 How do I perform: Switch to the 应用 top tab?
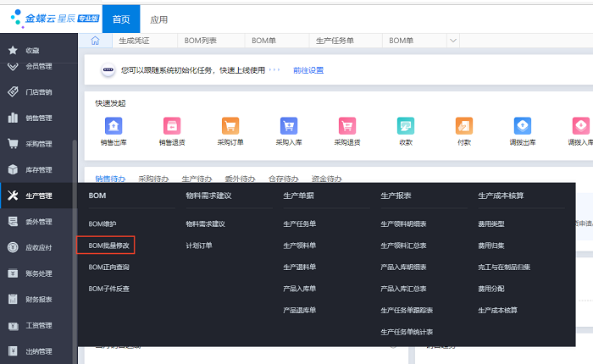[x=158, y=19]
